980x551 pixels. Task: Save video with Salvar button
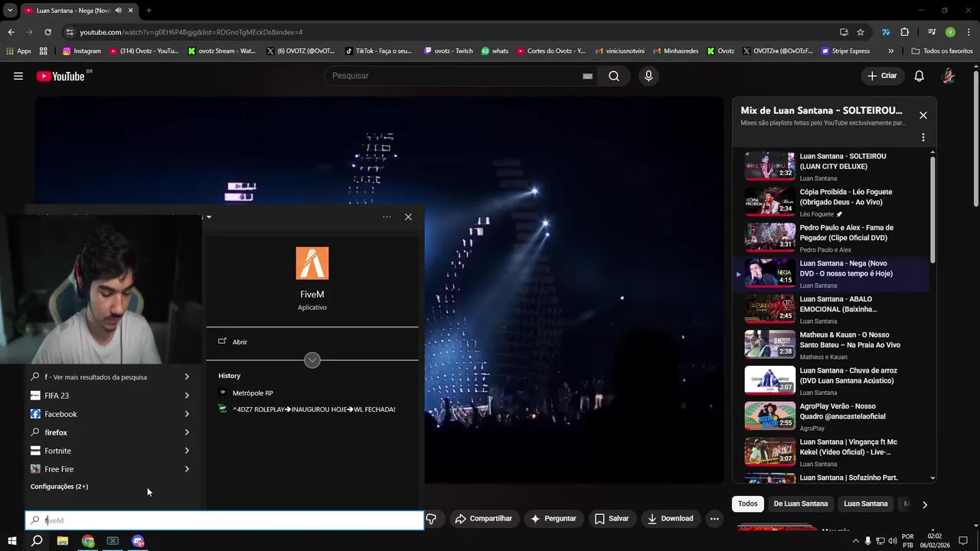612,519
